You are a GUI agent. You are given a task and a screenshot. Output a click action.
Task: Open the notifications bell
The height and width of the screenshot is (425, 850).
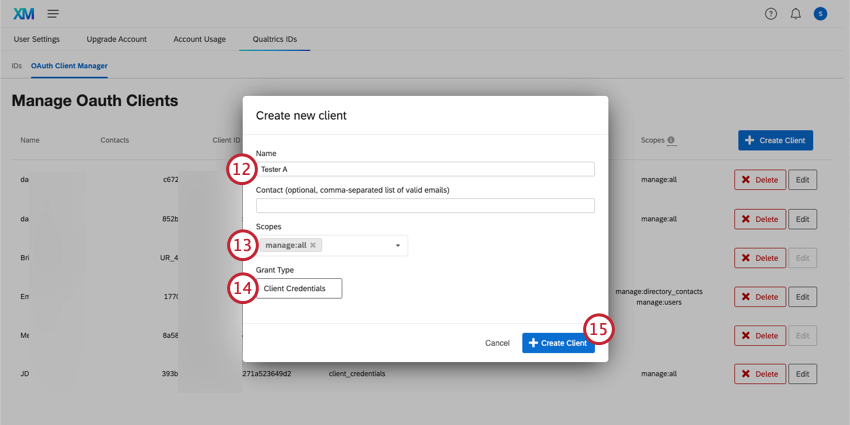coord(796,14)
